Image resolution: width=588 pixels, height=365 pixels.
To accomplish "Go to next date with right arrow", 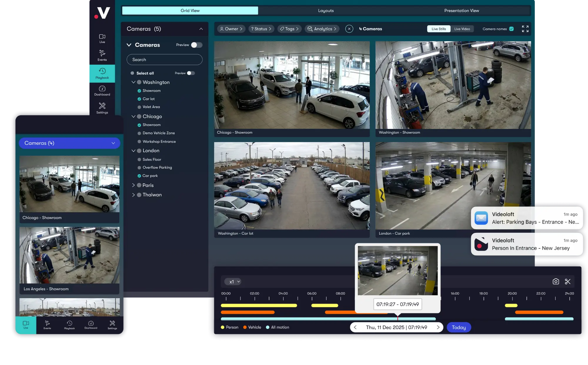I will (x=438, y=327).
